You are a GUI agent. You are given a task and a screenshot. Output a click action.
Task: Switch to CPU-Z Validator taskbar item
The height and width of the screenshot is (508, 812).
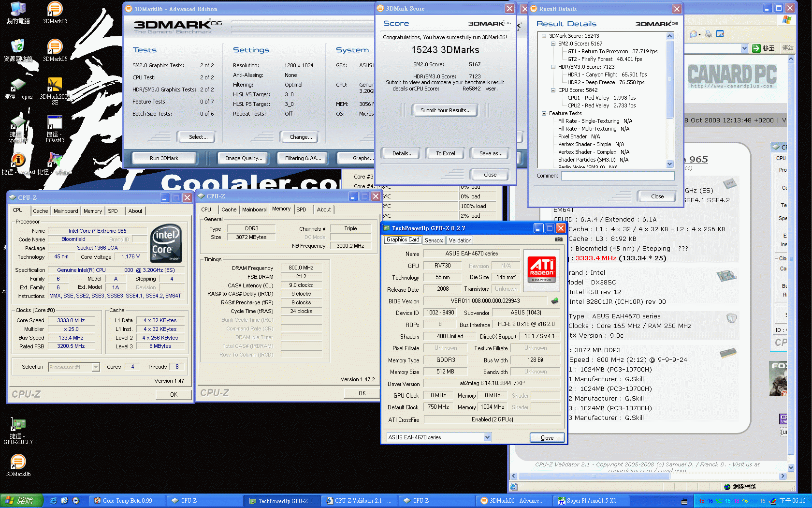point(360,501)
